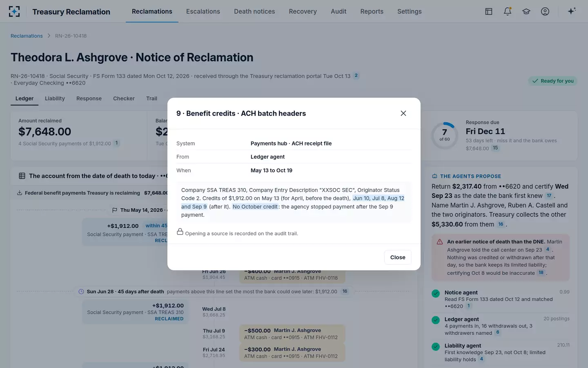Open the graduation cap learning icon
The image size is (588, 368).
click(x=526, y=11)
